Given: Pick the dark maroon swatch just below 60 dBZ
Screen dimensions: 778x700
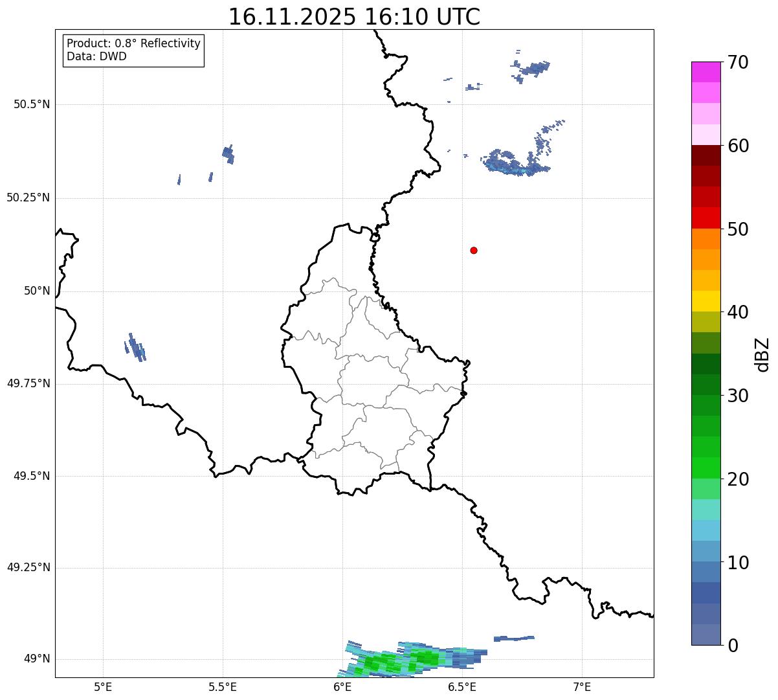Looking at the screenshot, I should pyautogui.click(x=706, y=155).
